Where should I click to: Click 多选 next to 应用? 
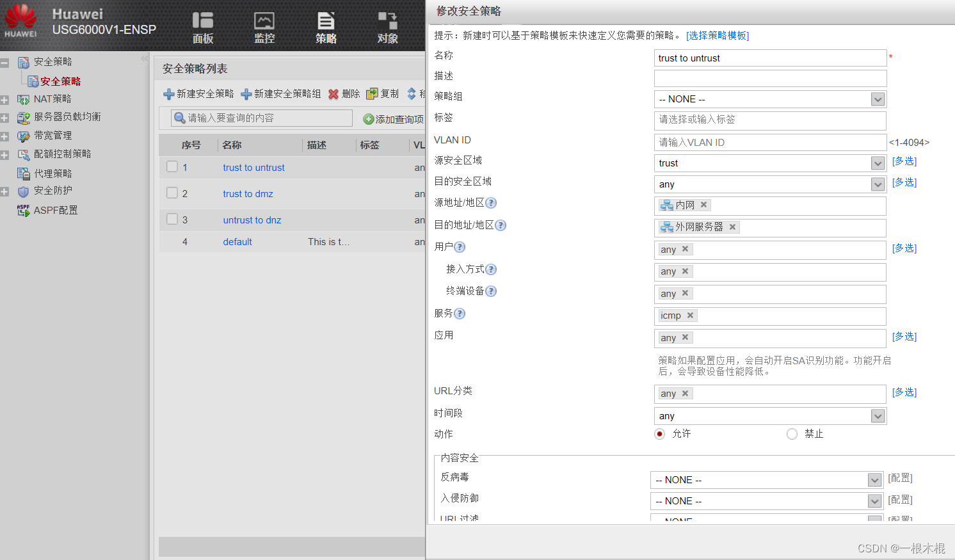coord(904,337)
